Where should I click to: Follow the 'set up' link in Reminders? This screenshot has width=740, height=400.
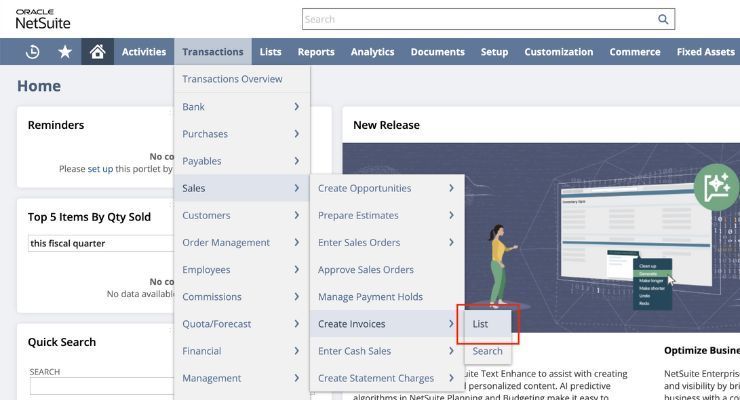pyautogui.click(x=100, y=169)
